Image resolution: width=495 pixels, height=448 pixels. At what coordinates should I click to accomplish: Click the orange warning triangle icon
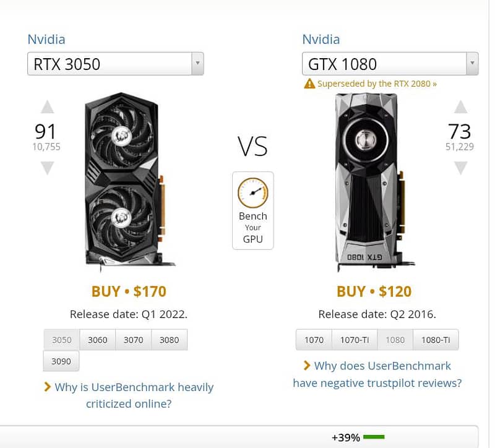[309, 84]
